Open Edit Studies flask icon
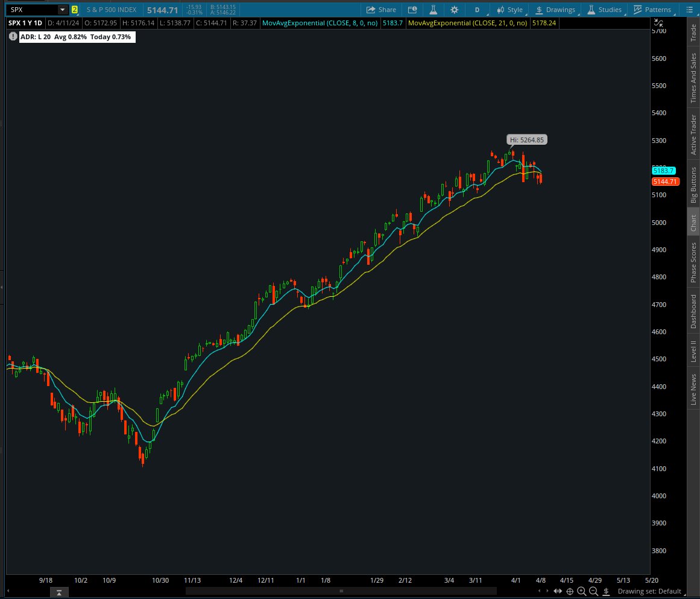 pos(433,10)
